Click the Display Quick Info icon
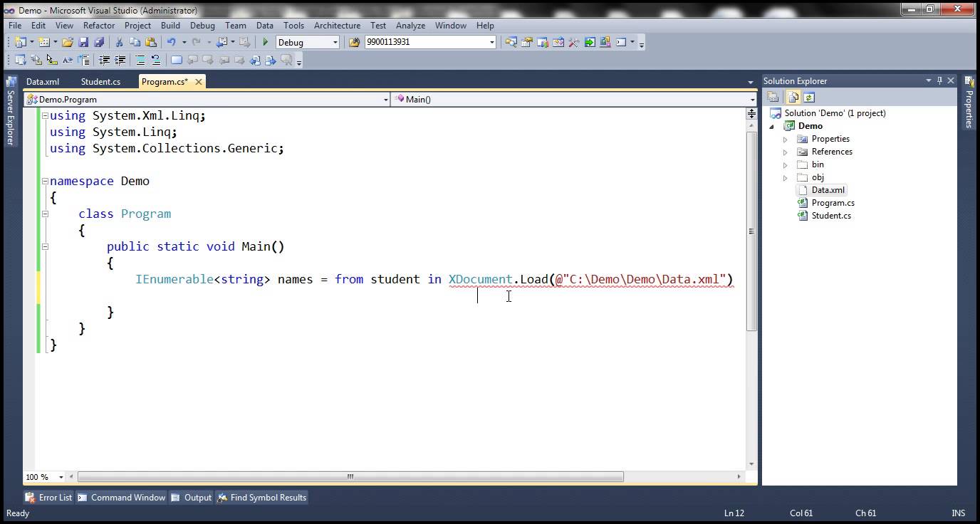 click(x=52, y=60)
